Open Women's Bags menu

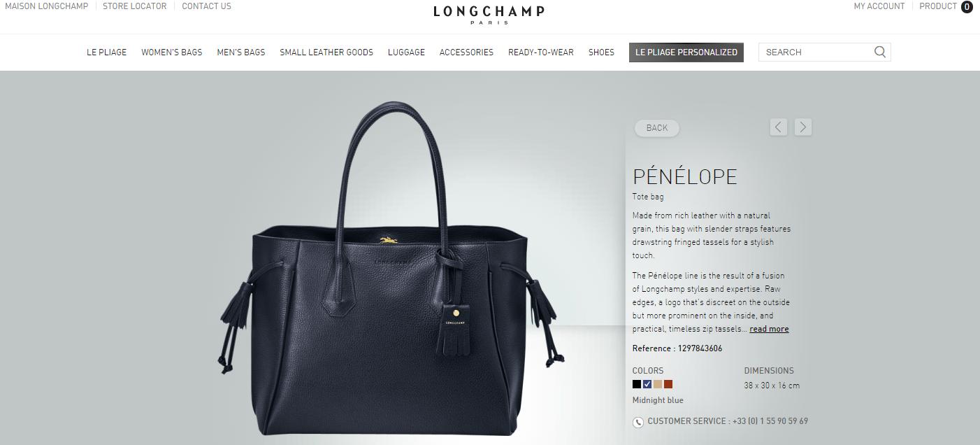click(x=172, y=52)
